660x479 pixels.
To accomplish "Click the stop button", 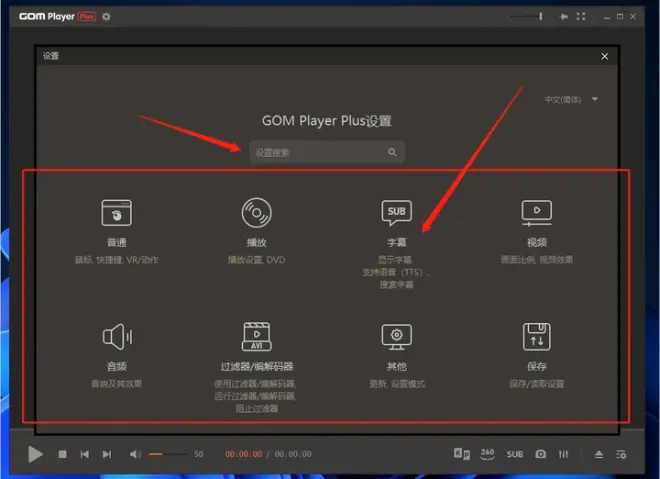I will pyautogui.click(x=62, y=454).
